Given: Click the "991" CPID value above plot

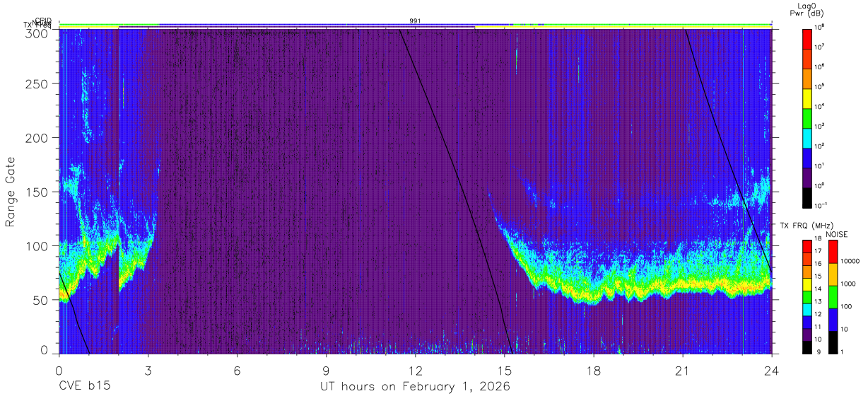Looking at the screenshot, I should pyautogui.click(x=415, y=21).
